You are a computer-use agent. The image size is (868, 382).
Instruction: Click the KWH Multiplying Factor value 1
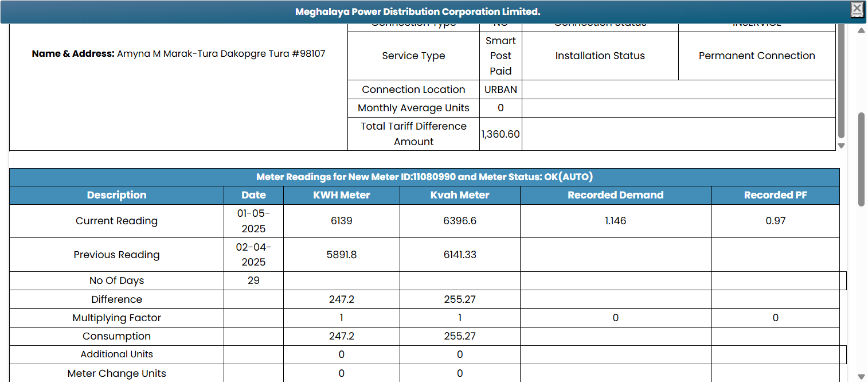[342, 318]
